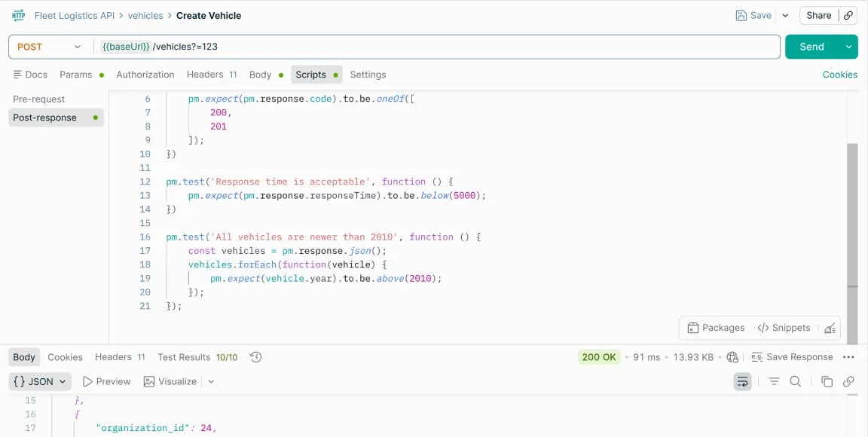The image size is (868, 437).
Task: Open the POST method dropdown
Action: (x=49, y=47)
